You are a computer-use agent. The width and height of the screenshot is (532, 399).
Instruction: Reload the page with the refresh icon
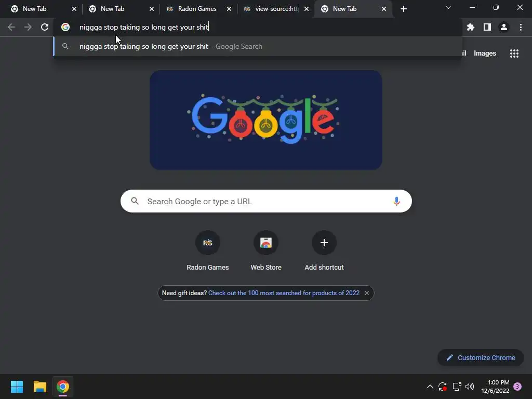tap(45, 27)
